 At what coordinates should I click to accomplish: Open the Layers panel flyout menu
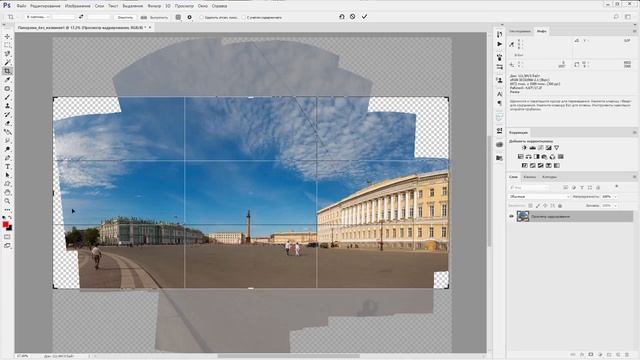634,177
